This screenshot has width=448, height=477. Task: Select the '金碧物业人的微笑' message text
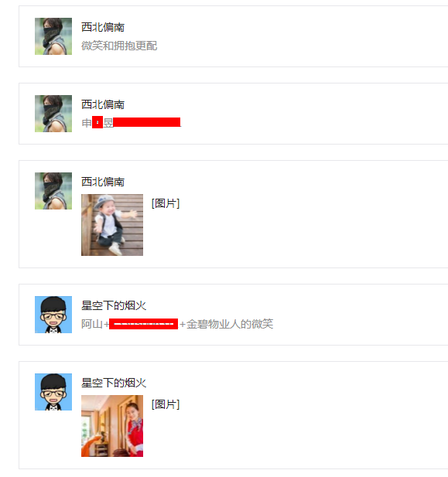click(x=230, y=324)
